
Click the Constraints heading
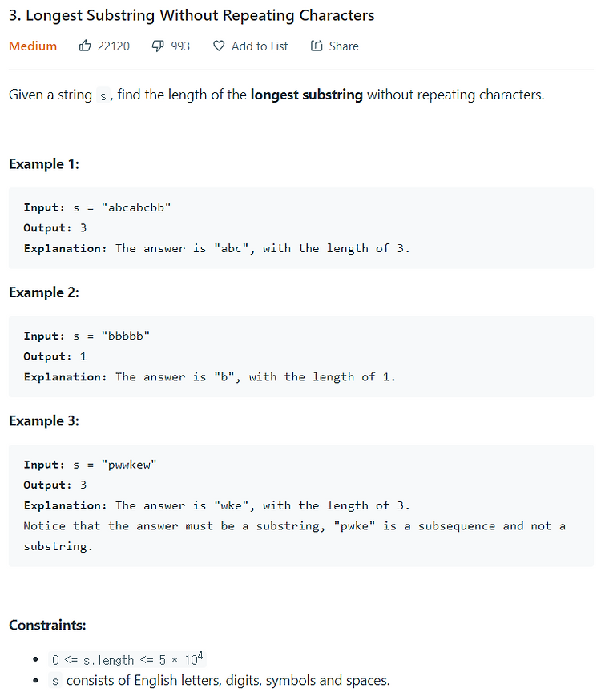coord(47,625)
